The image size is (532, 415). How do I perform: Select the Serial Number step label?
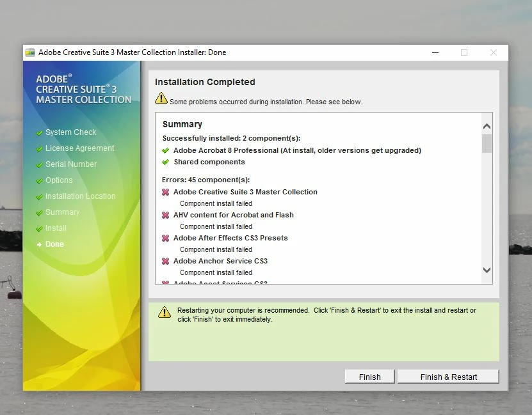coord(71,164)
